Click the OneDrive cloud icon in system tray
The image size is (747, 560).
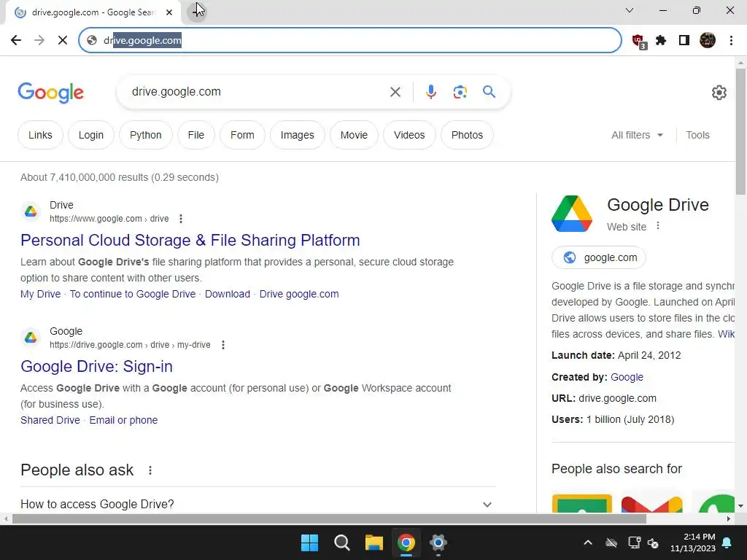tap(611, 542)
